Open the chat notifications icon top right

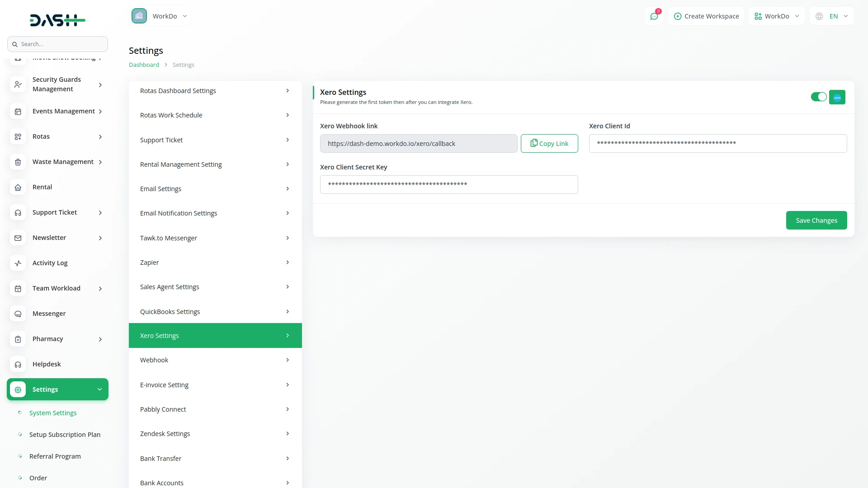(x=654, y=16)
